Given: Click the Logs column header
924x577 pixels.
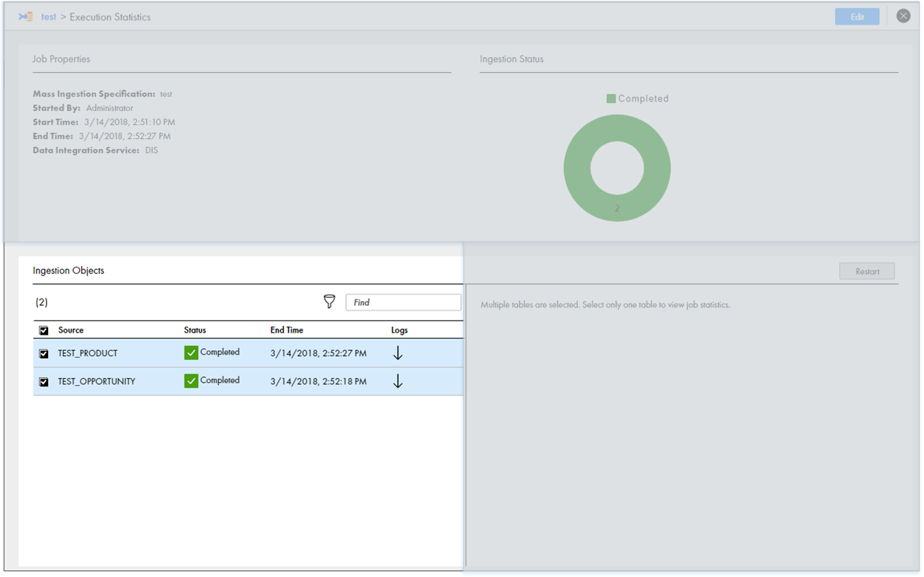Looking at the screenshot, I should coord(400,330).
